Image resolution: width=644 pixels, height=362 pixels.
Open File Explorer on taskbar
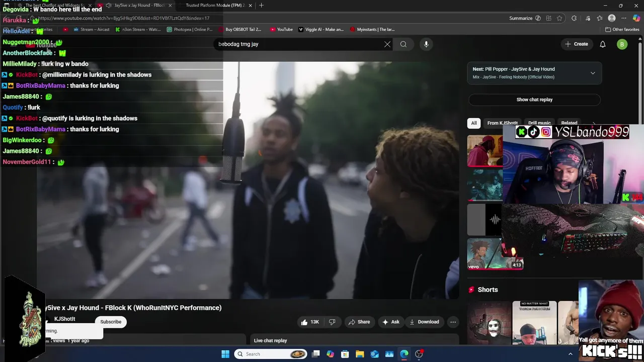point(360,354)
